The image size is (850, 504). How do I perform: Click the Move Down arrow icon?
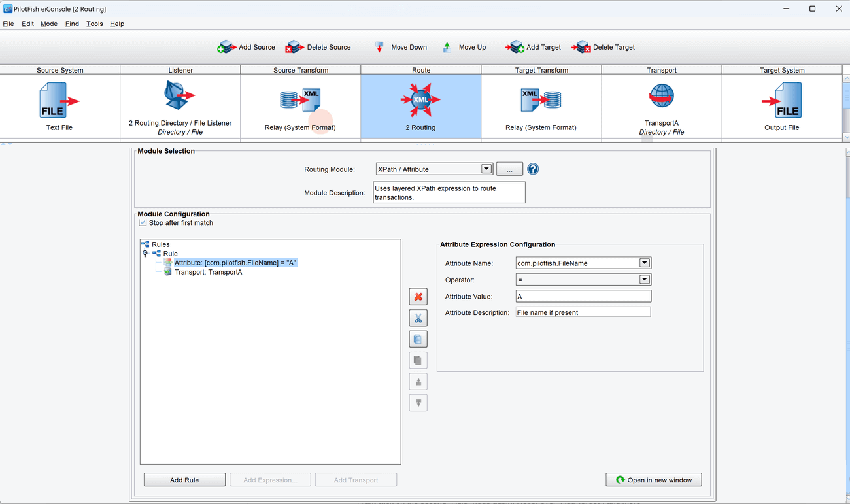(379, 47)
